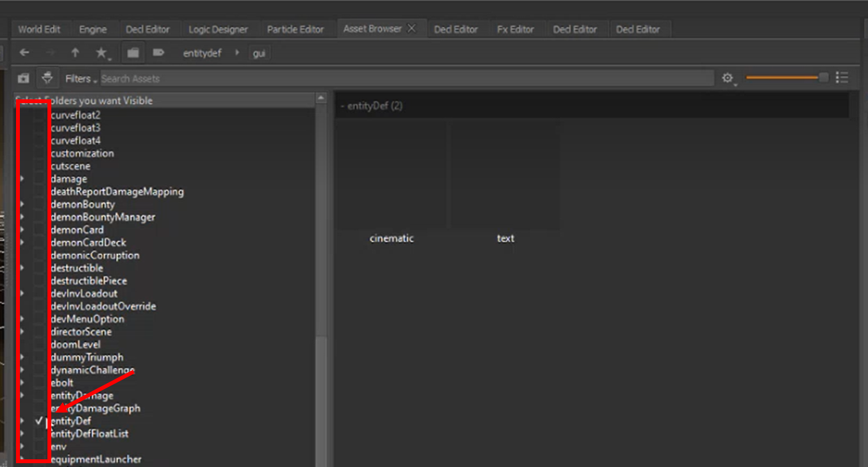Image resolution: width=868 pixels, height=467 pixels.
Task: Collapse the entityDef (2) group header
Action: [x=592, y=106]
